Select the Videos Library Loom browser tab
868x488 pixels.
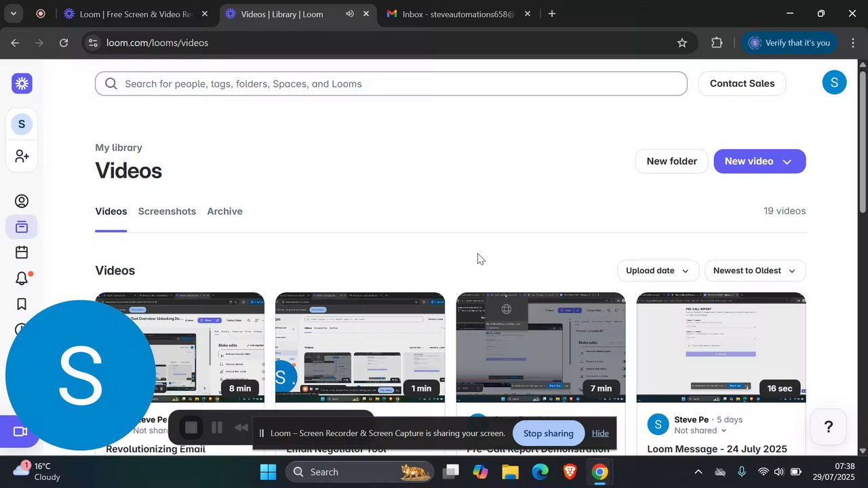pos(298,14)
